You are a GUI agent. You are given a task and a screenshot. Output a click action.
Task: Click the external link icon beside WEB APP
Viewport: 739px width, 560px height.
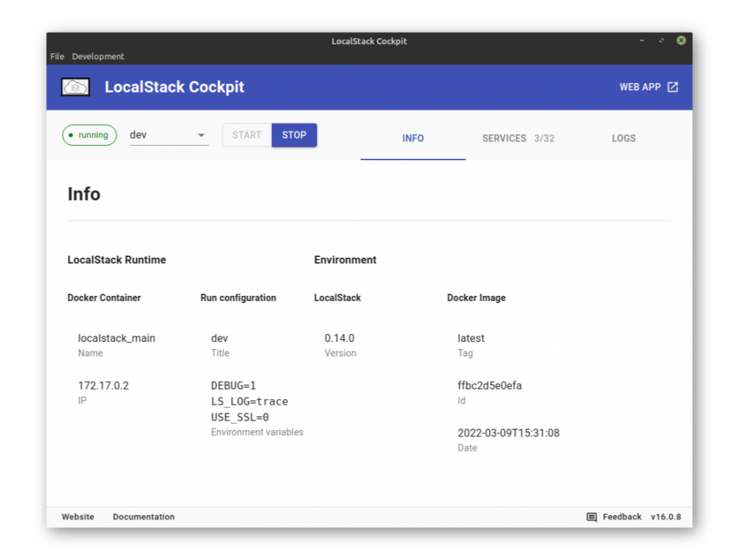[x=673, y=87]
